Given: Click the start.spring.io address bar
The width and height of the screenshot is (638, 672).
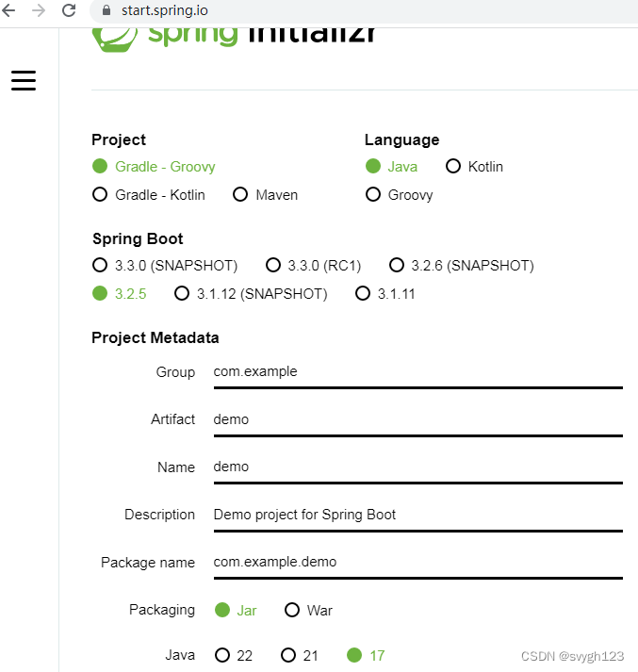Looking at the screenshot, I should [x=364, y=10].
